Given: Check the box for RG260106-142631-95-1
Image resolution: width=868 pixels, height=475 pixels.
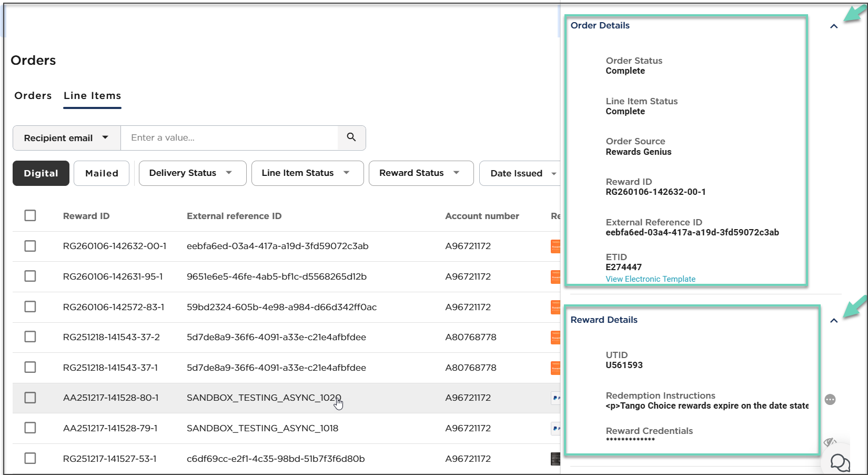Looking at the screenshot, I should (x=31, y=276).
